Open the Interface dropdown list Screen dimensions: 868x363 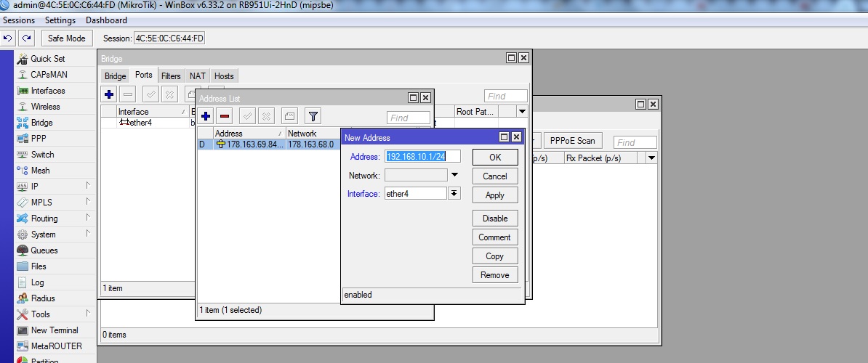454,193
